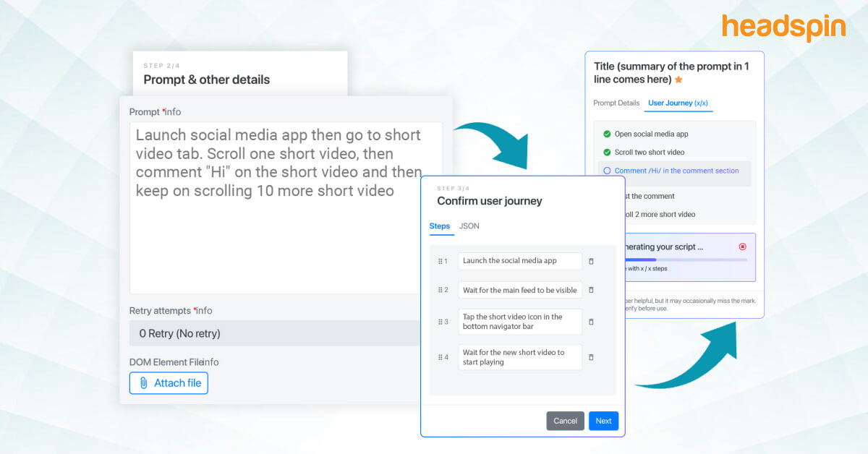Delete step 1 with trash icon
The height and width of the screenshot is (454, 868).
(591, 261)
